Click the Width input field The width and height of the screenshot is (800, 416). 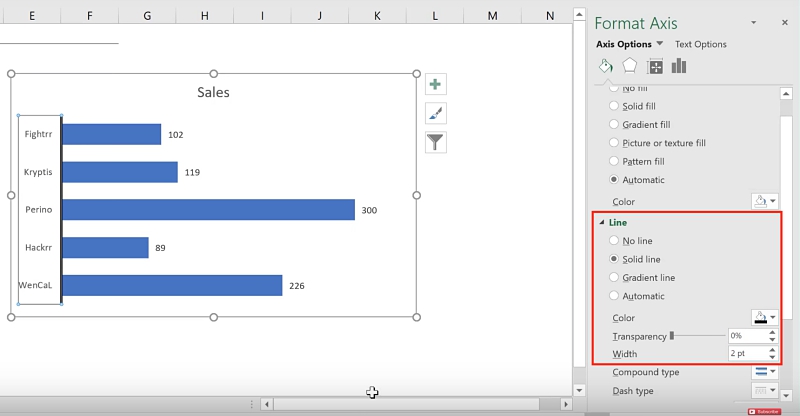click(746, 354)
